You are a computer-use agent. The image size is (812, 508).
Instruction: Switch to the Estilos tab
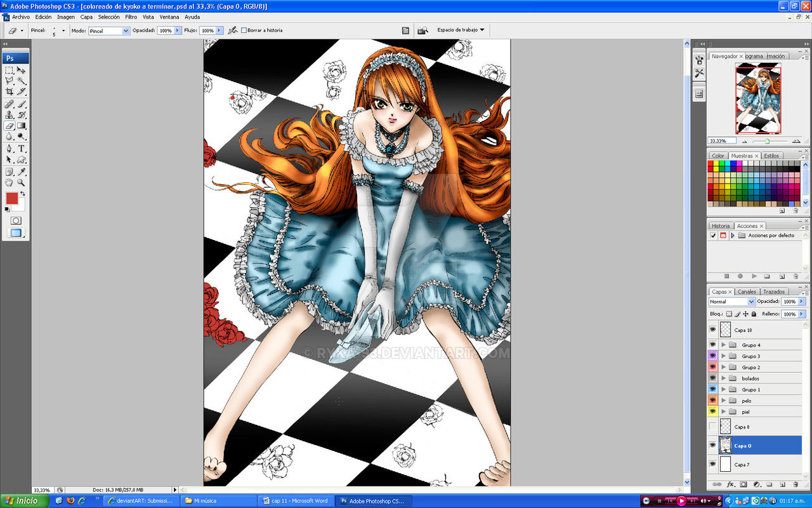[771, 156]
